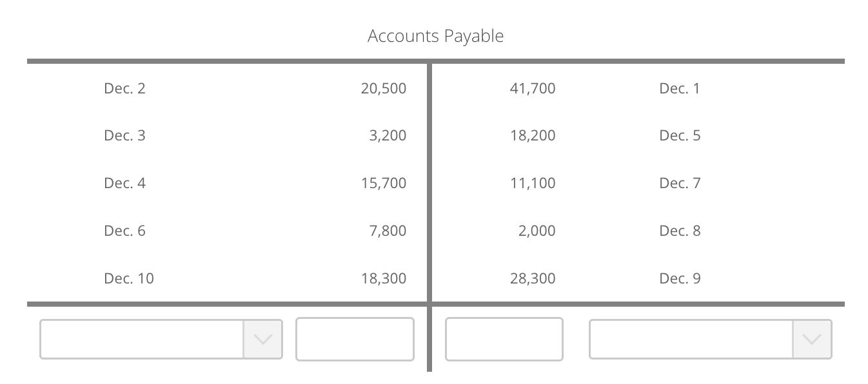The width and height of the screenshot is (868, 384).
Task: Click the Dec. 6 date label
Action: pyautogui.click(x=125, y=231)
